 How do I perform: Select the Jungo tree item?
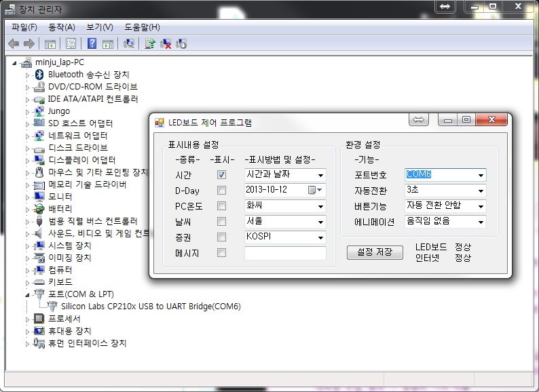point(59,111)
